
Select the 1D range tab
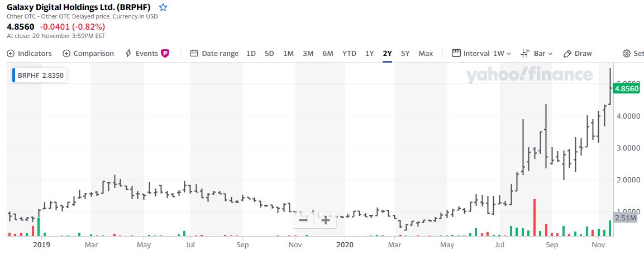tap(251, 54)
